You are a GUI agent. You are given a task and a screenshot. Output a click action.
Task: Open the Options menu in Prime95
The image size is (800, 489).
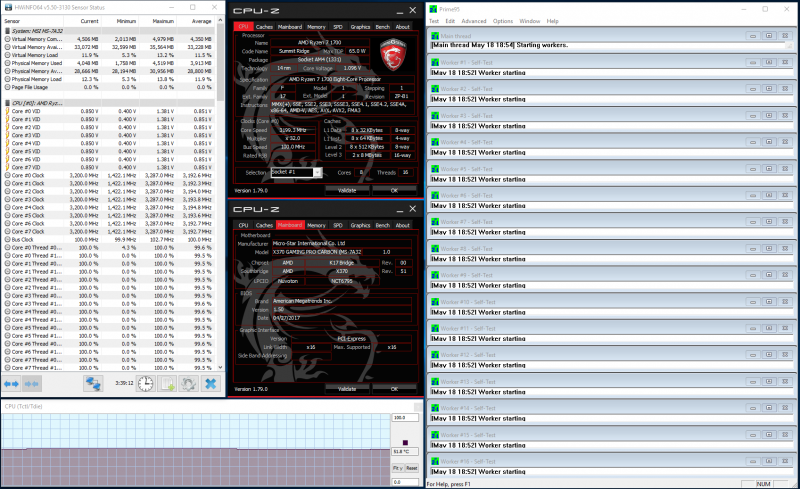click(503, 21)
